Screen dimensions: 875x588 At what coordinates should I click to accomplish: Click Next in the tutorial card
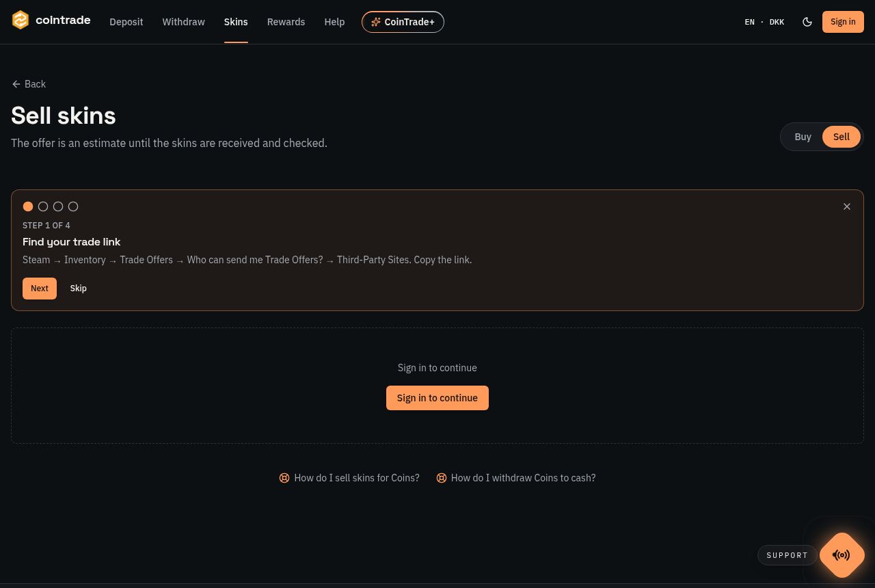click(40, 289)
